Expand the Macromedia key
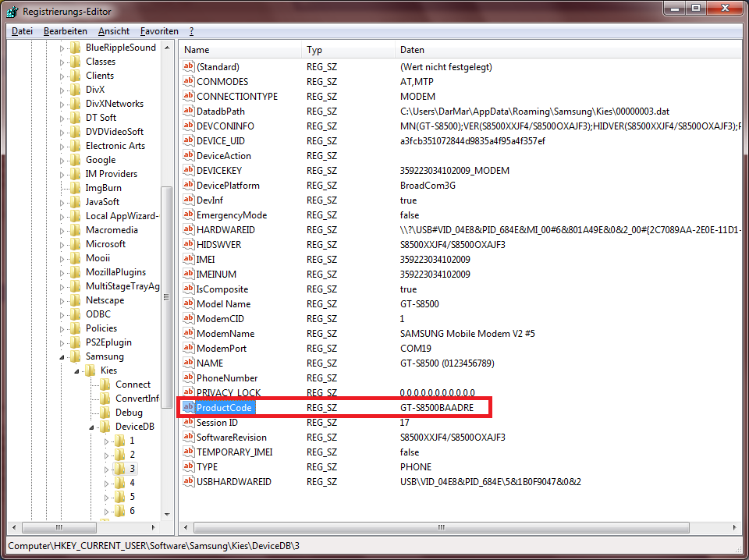The image size is (749, 560). pos(62,231)
